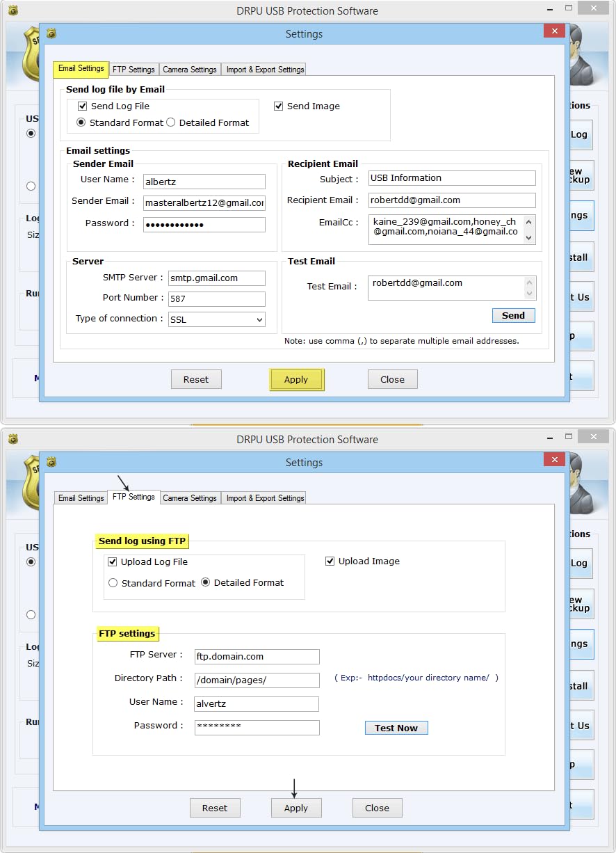The width and height of the screenshot is (616, 853).
Task: Select Standard Format under Upload Log File
Action: (113, 583)
